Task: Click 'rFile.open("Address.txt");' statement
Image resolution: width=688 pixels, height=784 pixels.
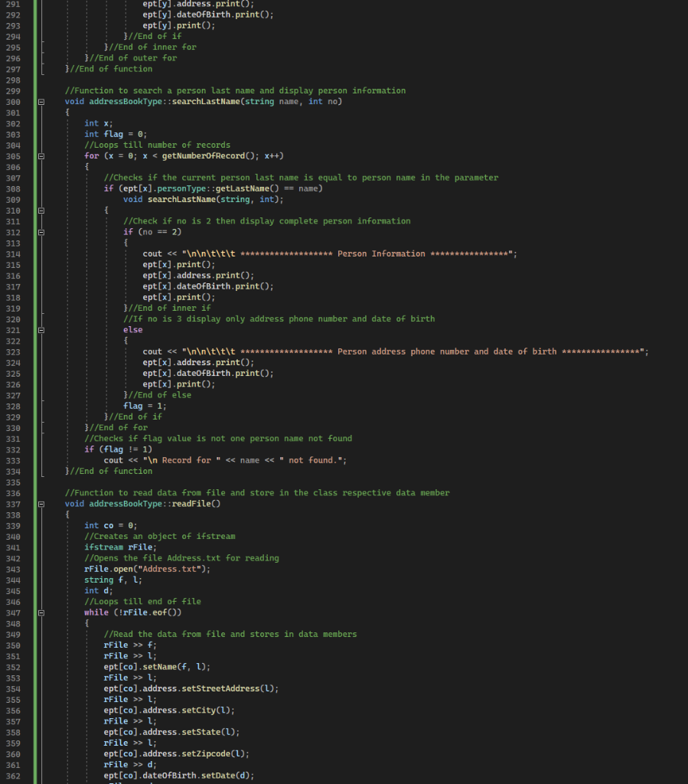Action: point(148,569)
